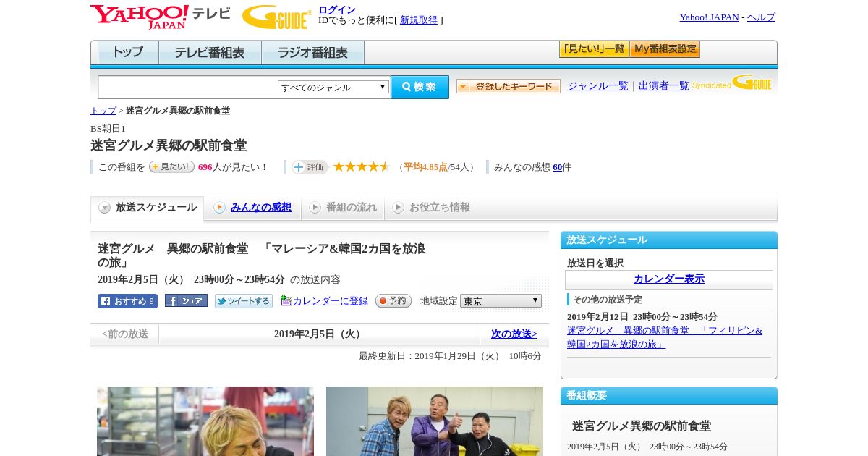Click the 評価 rating plus icon

click(x=310, y=167)
